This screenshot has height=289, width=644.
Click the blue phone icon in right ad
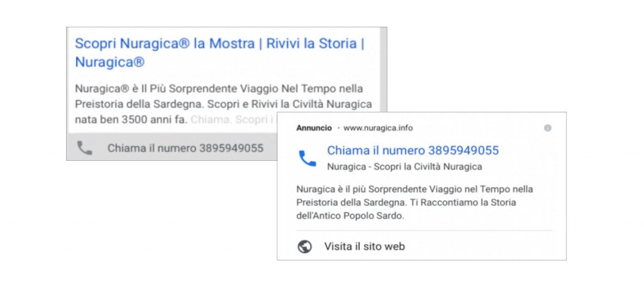coord(307,158)
